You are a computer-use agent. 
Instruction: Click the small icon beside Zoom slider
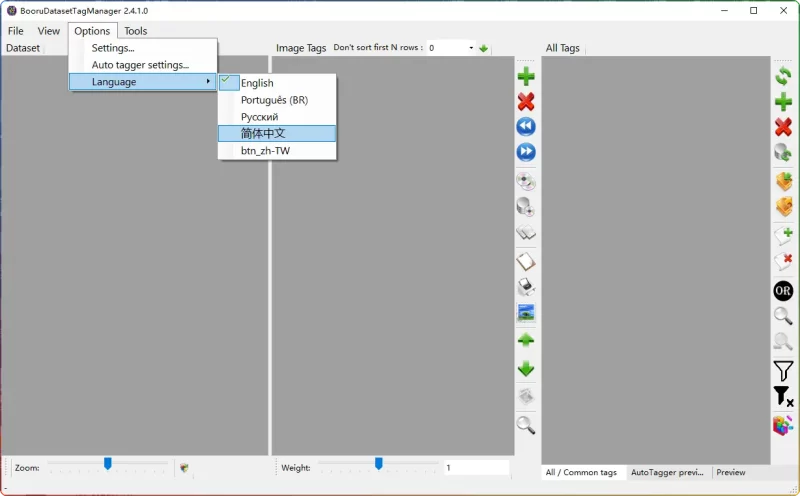pyautogui.click(x=184, y=467)
